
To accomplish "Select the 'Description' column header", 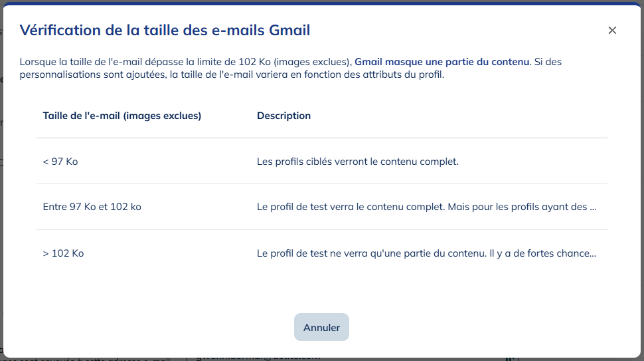I will click(x=283, y=116).
